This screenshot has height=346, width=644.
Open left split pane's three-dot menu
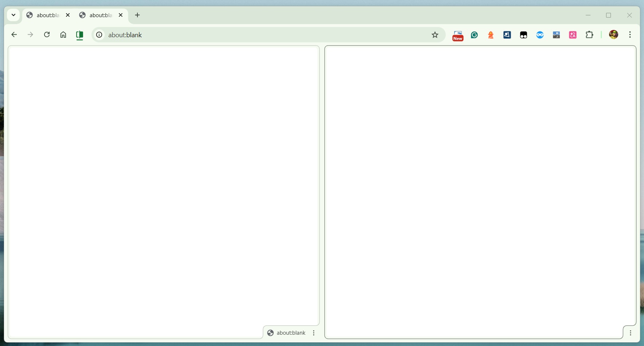tap(314, 333)
